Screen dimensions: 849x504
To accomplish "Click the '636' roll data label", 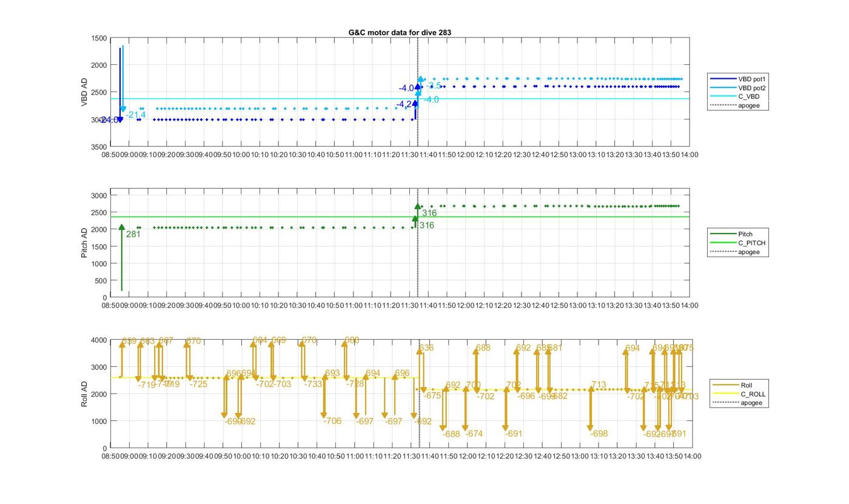I will click(426, 348).
